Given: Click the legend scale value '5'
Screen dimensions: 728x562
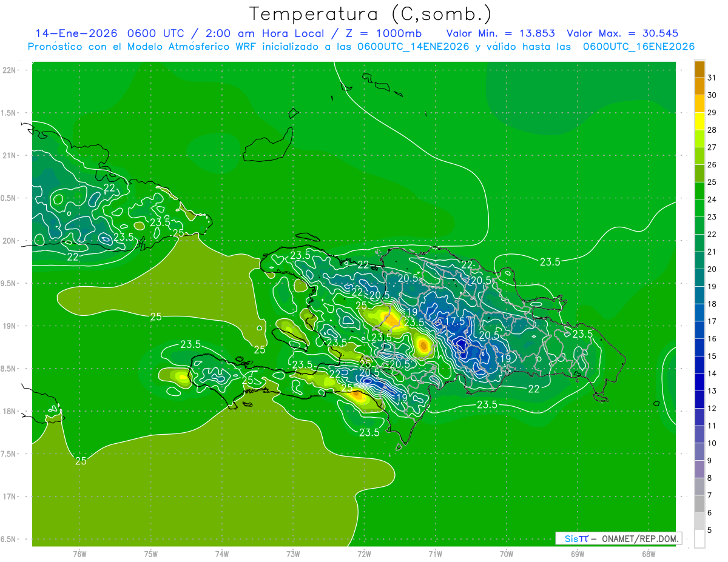Looking at the screenshot, I should tap(710, 530).
